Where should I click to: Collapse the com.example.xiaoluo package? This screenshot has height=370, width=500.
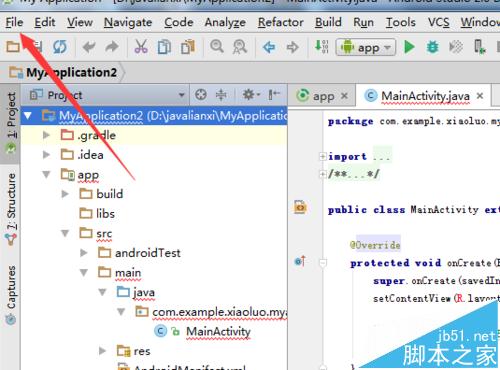pyautogui.click(x=121, y=312)
